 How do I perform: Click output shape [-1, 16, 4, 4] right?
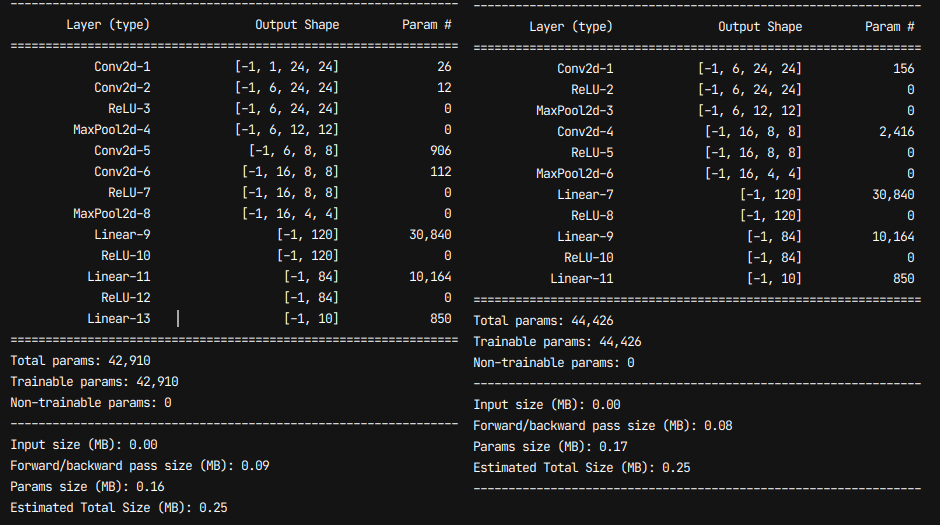tap(753, 173)
